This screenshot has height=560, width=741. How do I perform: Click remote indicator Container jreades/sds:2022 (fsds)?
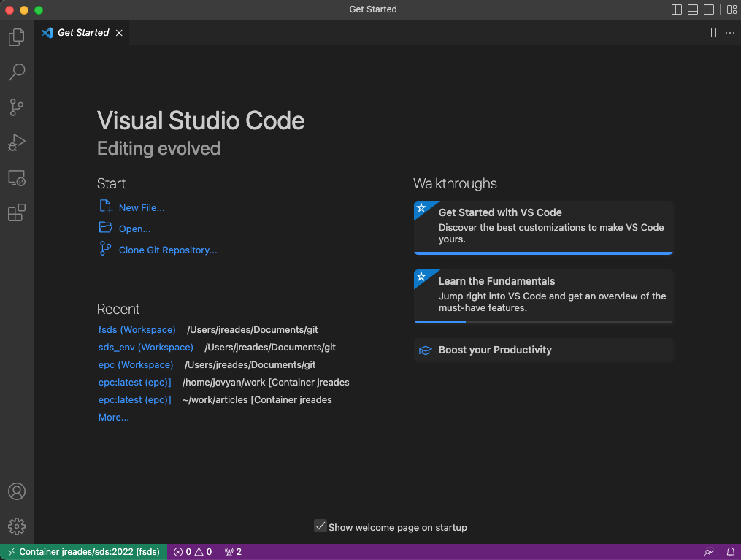[84, 551]
